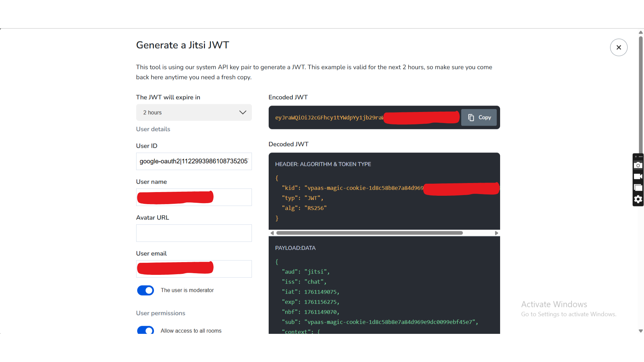Click the page scroll up arrow
Screen dimensions: 644x362
641,33
